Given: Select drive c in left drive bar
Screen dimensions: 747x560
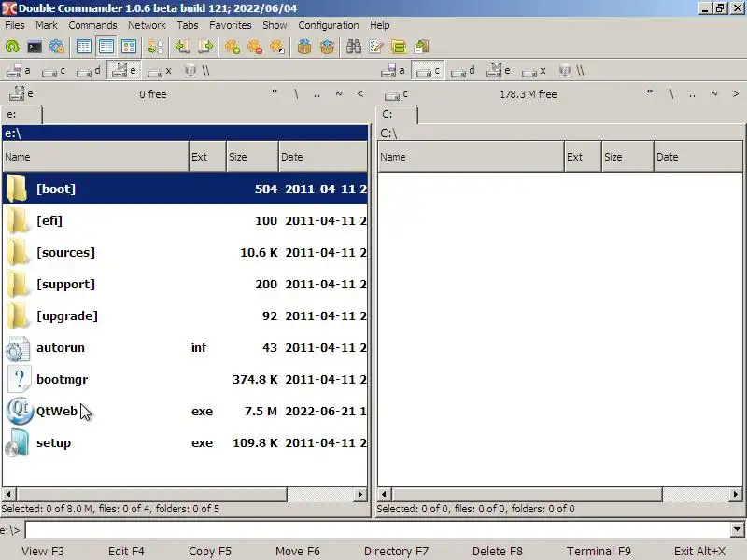Looking at the screenshot, I should [53, 71].
